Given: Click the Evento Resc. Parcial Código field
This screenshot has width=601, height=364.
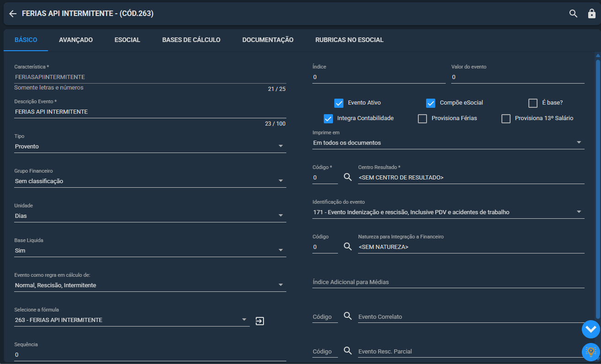Looking at the screenshot, I should point(325,351).
